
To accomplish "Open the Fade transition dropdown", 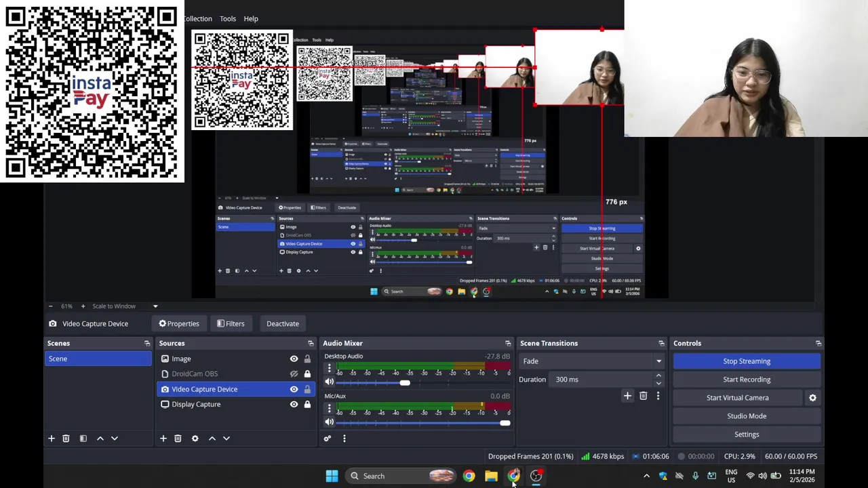I will [x=591, y=361].
